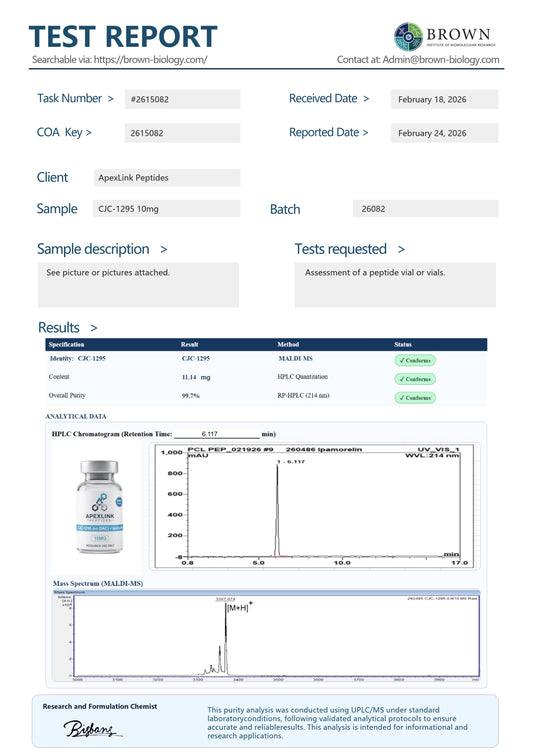Click the HPLC chromatogram peak at 6.117
This screenshot has height=754, width=533.
(x=277, y=510)
